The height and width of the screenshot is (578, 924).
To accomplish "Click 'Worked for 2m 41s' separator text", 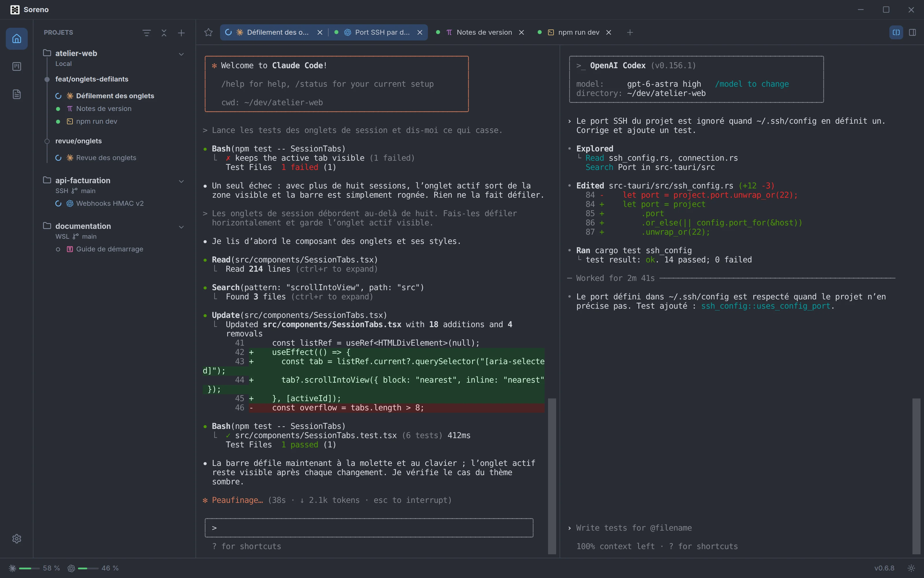I will tap(615, 278).
